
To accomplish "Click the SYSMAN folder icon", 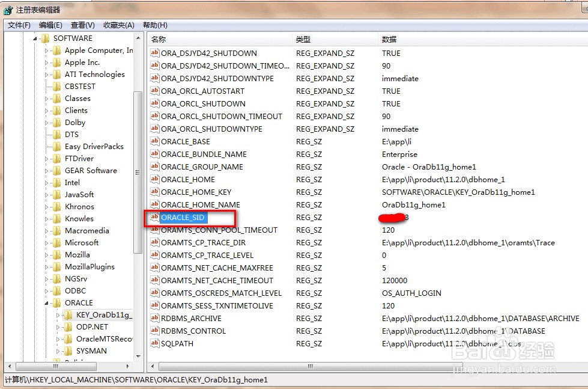I will coord(68,351).
